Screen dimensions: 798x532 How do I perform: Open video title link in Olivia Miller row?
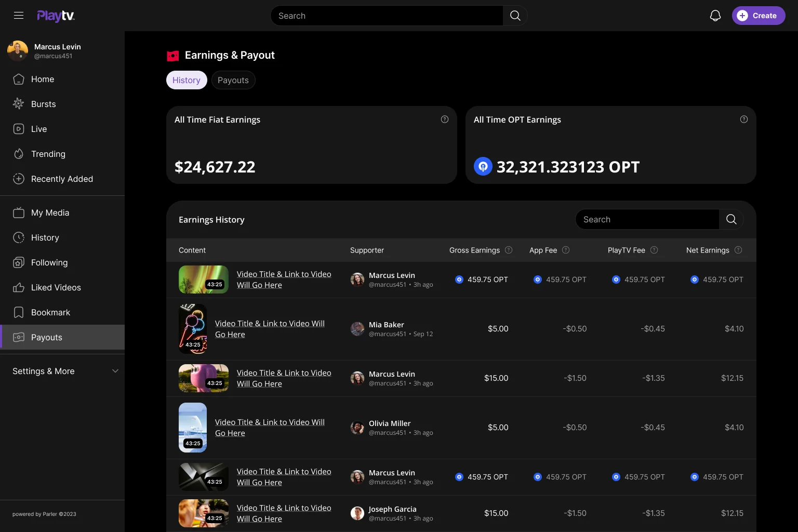(270, 428)
